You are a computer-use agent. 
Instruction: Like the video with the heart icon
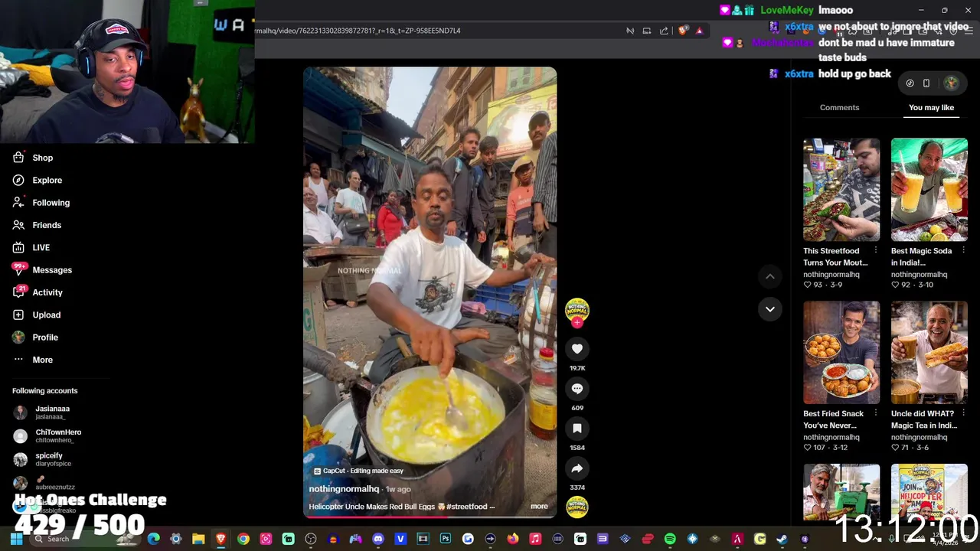(577, 349)
